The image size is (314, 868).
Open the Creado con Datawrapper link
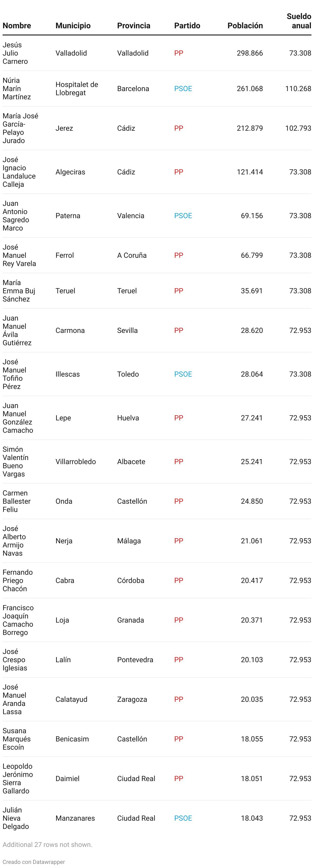[34, 862]
